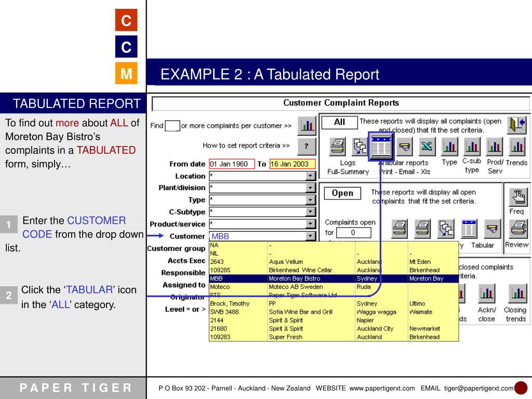Select the MBB Moreton Bay Bistro row
The image size is (532, 399).
pyautogui.click(x=334, y=278)
